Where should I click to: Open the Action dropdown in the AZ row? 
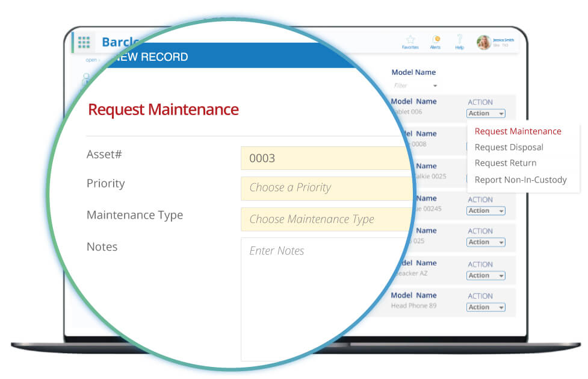486,276
